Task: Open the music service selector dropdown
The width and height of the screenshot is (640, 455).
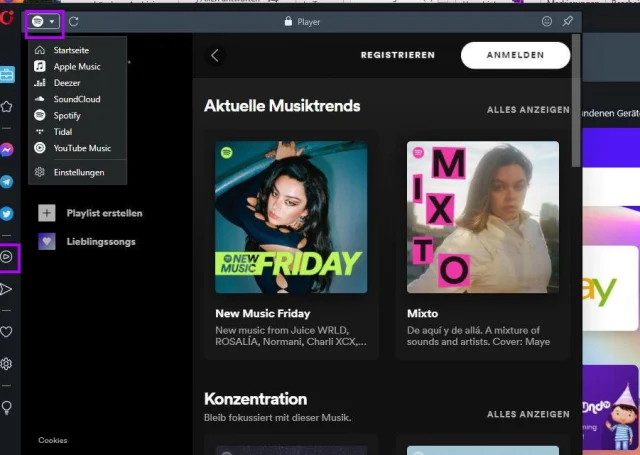Action: click(x=43, y=22)
